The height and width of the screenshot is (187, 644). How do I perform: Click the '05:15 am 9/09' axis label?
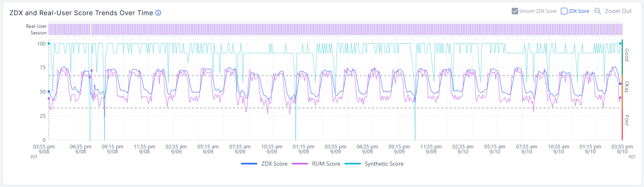[208, 149]
